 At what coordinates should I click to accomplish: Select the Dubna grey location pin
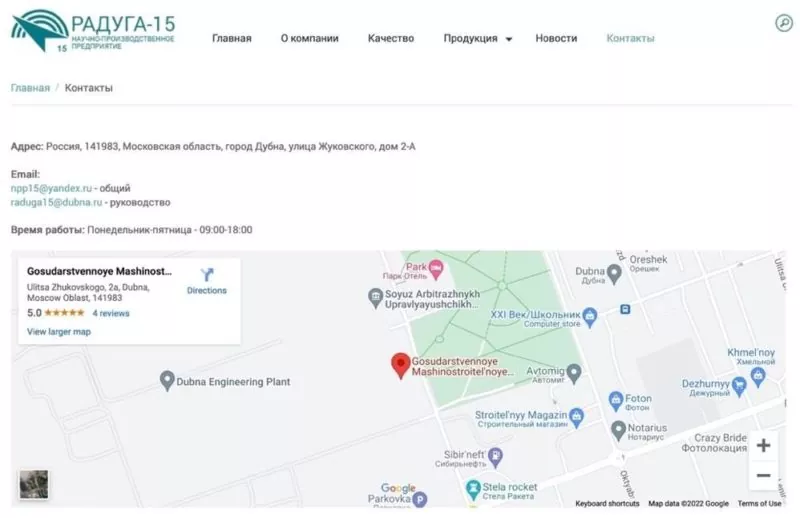pyautogui.click(x=614, y=274)
